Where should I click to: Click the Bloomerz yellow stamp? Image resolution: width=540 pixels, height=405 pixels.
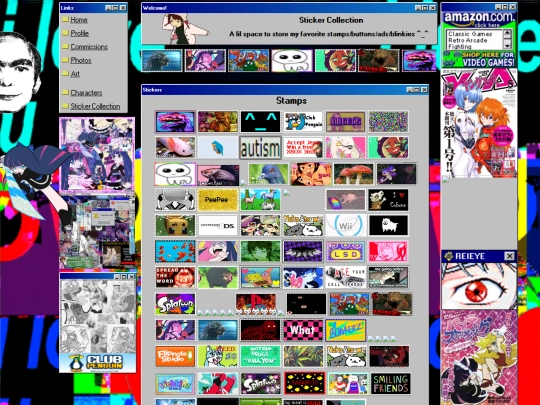click(x=346, y=330)
